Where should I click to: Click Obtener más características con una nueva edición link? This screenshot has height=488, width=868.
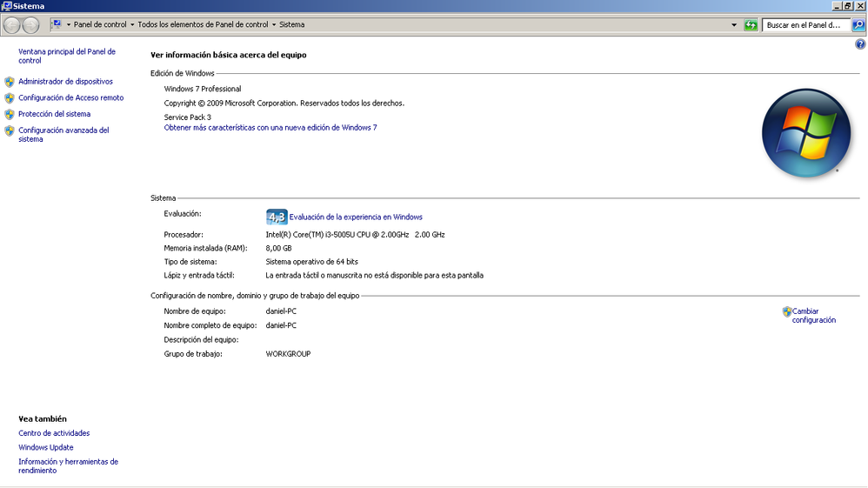(270, 127)
